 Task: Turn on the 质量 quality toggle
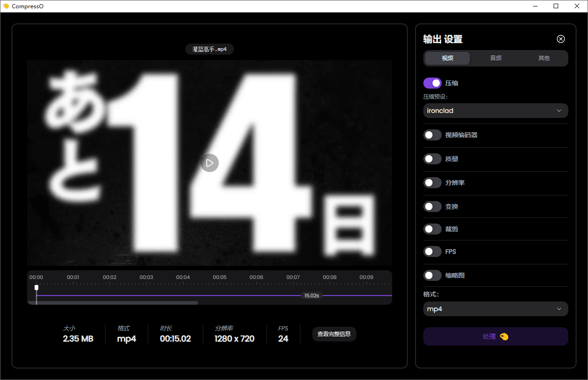432,159
